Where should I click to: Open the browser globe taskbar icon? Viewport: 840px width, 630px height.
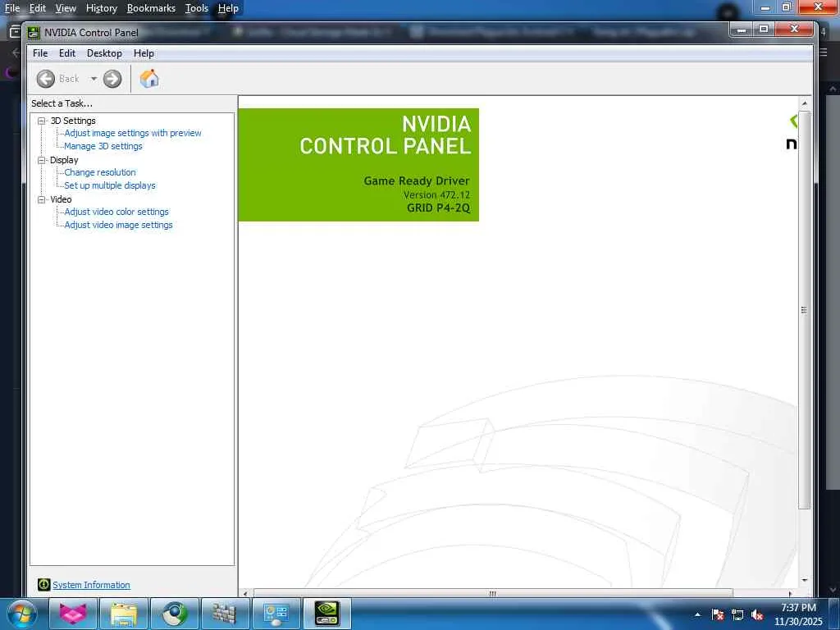pyautogui.click(x=175, y=614)
